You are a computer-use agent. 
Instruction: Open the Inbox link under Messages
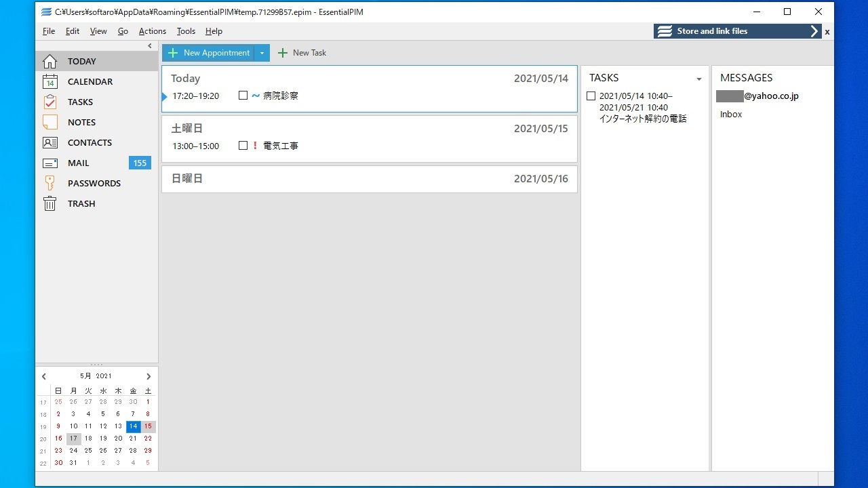click(x=731, y=115)
